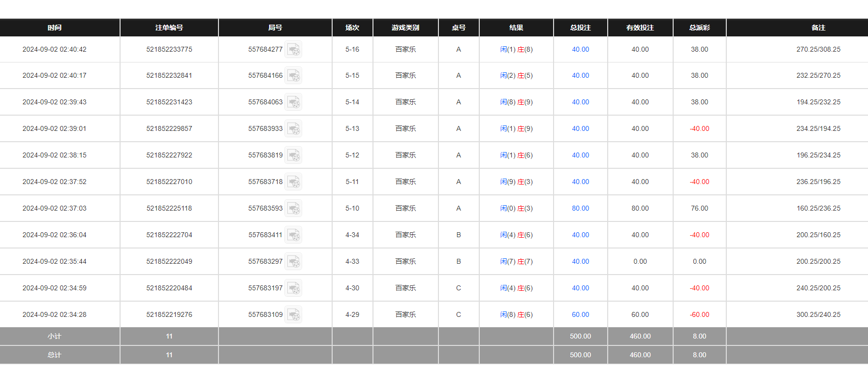Open video replay icon beside round 557684277
The height and width of the screenshot is (372, 868).
tap(294, 50)
